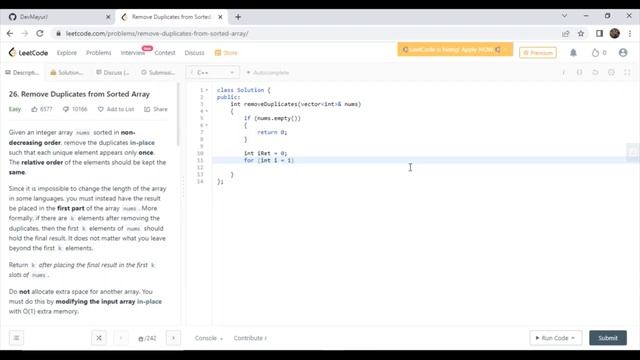
Task: Reload the browser page
Action: click(40, 33)
